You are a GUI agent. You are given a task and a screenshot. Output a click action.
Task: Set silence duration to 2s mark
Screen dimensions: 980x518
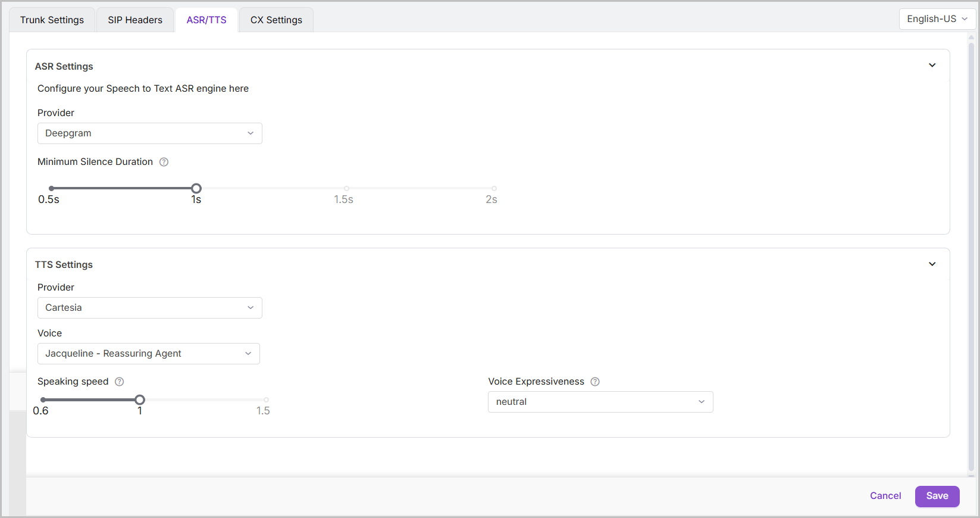point(494,188)
